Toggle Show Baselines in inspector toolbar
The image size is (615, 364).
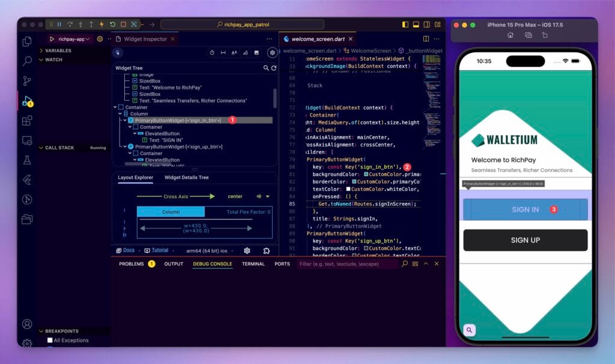234,53
